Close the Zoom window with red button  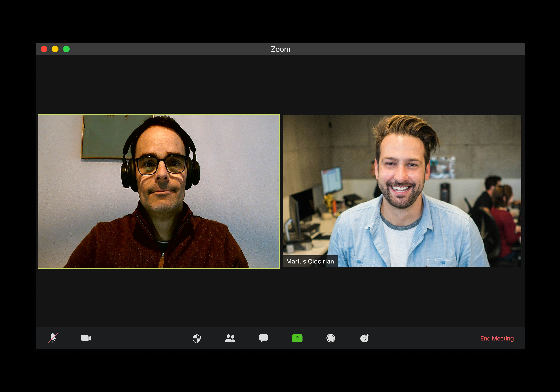[44, 49]
